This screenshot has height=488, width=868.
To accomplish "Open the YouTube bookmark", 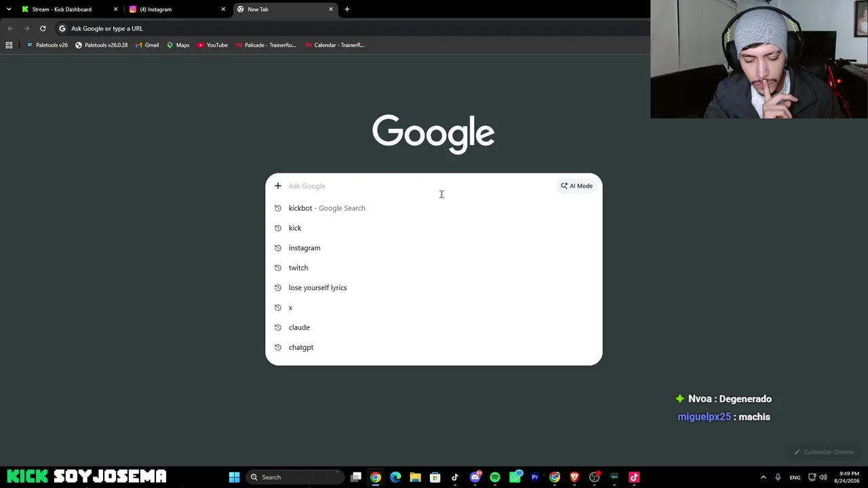I will click(213, 45).
